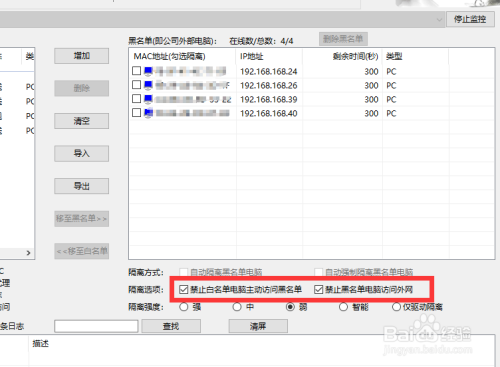The image size is (500, 367).
Task: Click the 清空 button
Action: (82, 121)
